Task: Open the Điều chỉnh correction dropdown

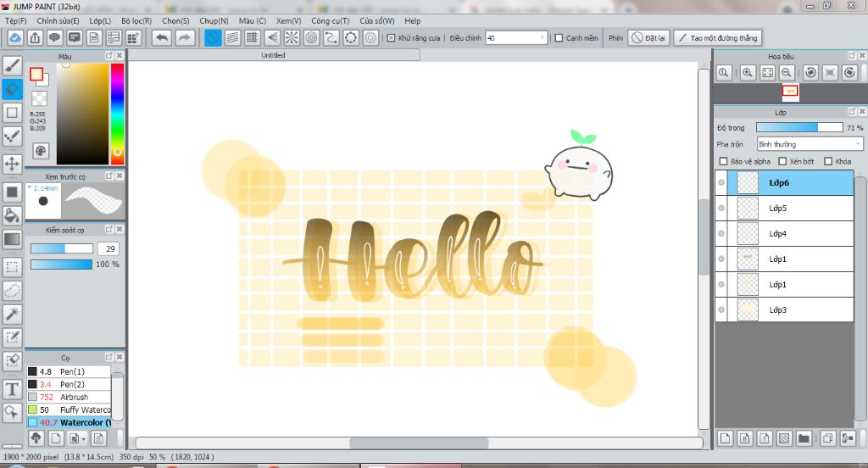Action: (516, 37)
